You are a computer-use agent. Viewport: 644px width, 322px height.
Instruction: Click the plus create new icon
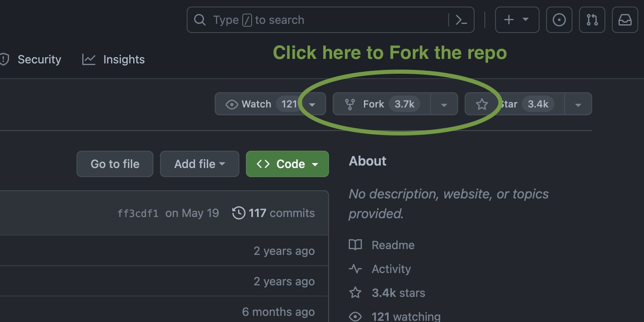(x=509, y=20)
